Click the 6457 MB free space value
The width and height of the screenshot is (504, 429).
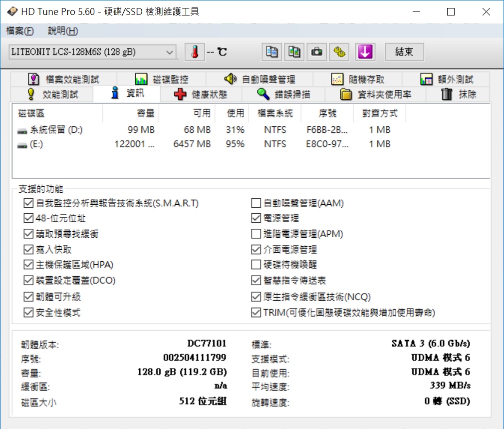[192, 144]
